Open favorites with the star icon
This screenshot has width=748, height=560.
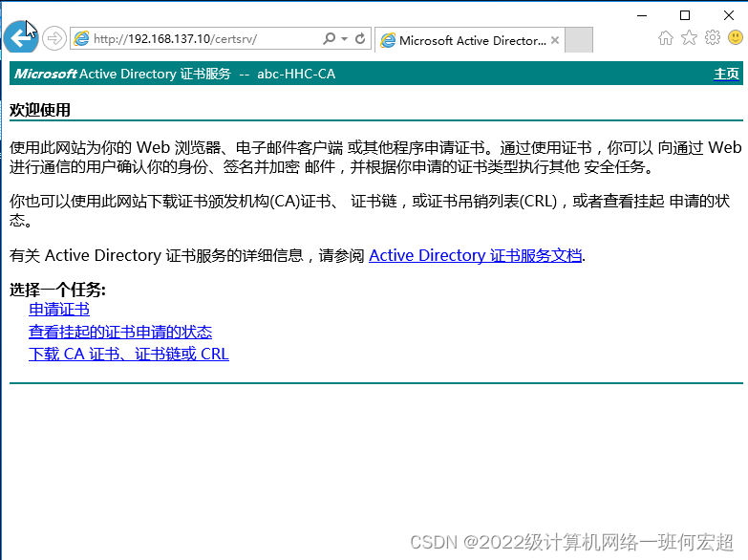[x=690, y=37]
